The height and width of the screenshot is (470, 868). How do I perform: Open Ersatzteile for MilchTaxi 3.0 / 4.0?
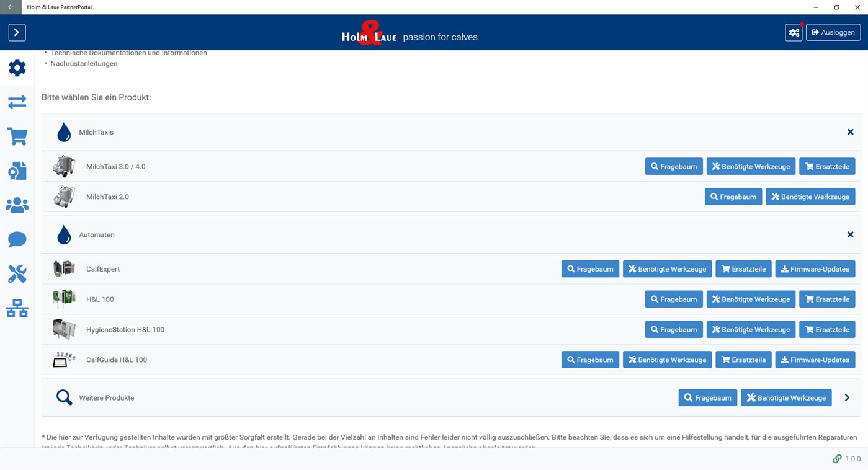coord(827,166)
